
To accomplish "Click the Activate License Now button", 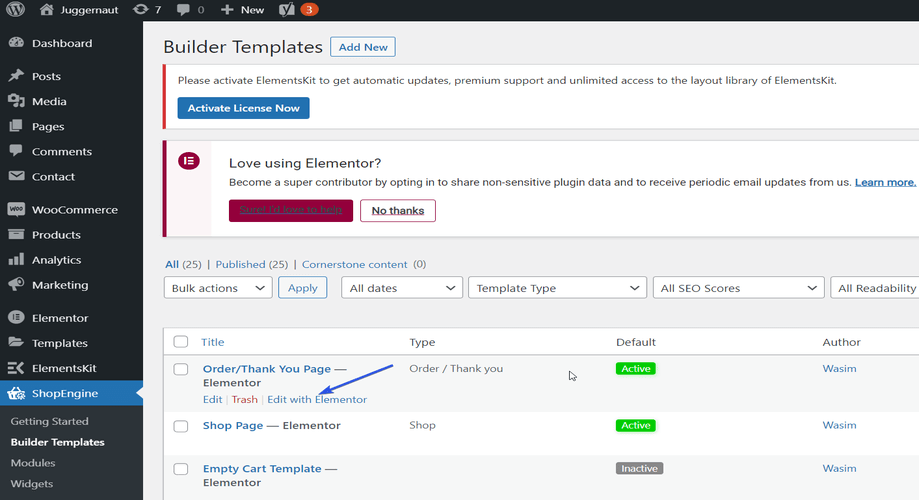I will [243, 108].
